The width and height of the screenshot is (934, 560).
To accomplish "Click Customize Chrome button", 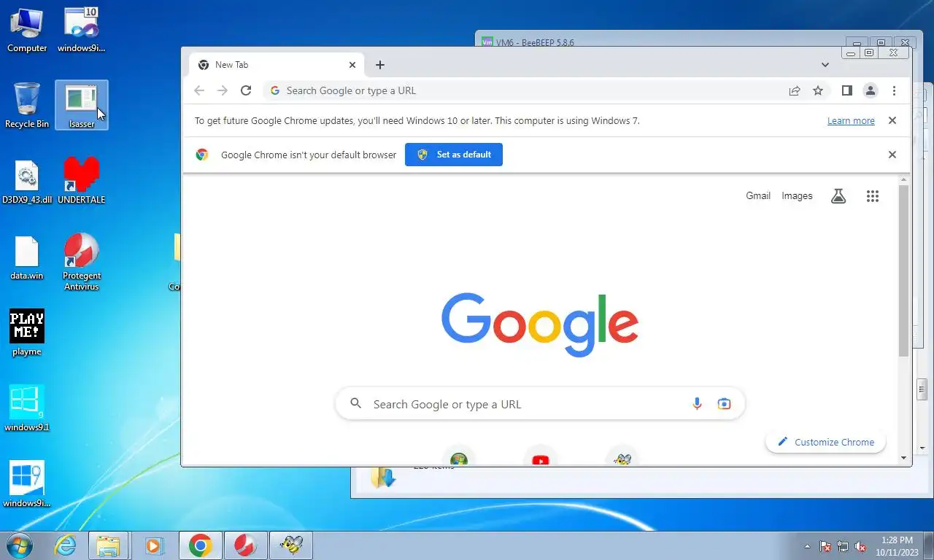I will [826, 442].
